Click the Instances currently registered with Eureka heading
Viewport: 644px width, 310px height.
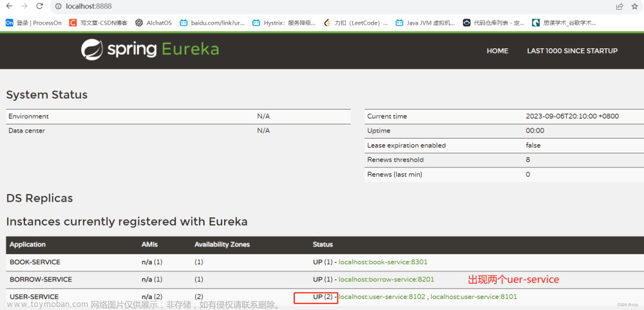[127, 222]
